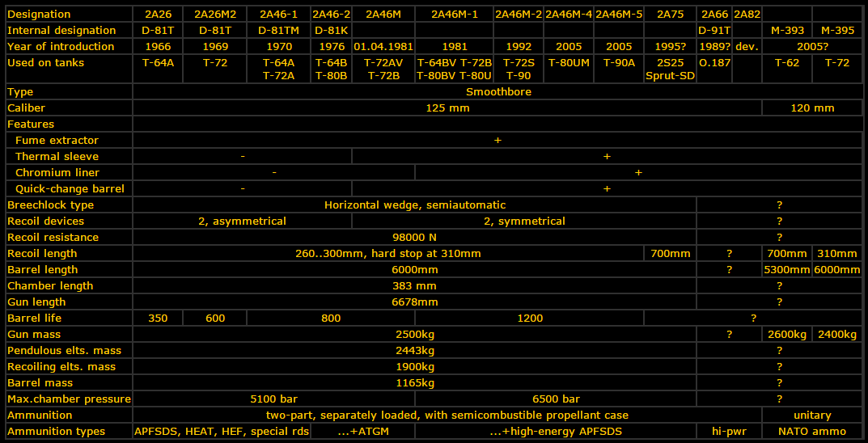Select the T-90A tank cell
The width and height of the screenshot is (868, 443).
click(619, 70)
